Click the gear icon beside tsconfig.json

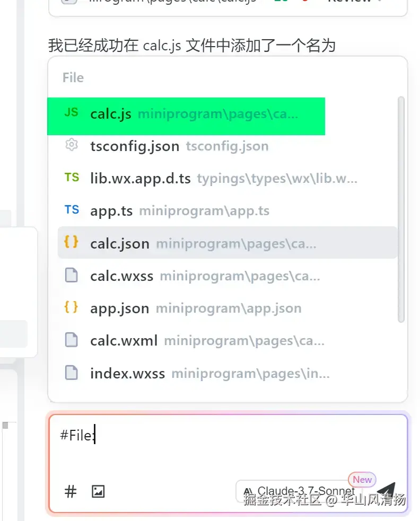[71, 145]
